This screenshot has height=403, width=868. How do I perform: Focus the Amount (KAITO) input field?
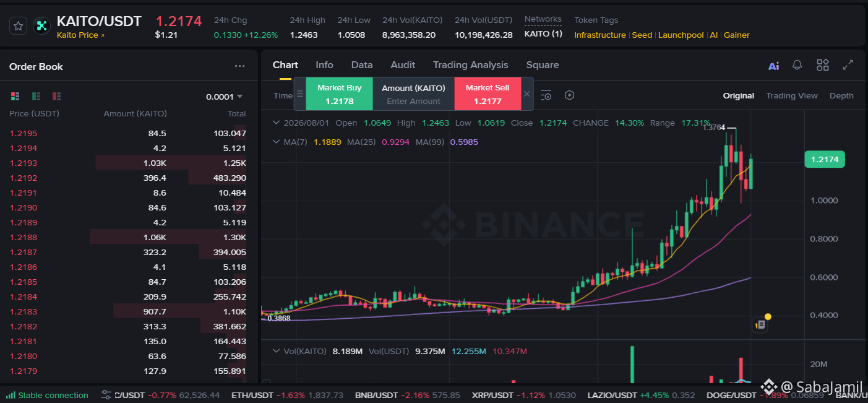point(413,101)
